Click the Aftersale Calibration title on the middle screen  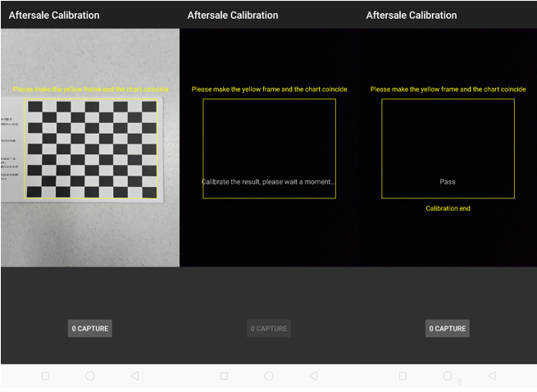(x=233, y=16)
